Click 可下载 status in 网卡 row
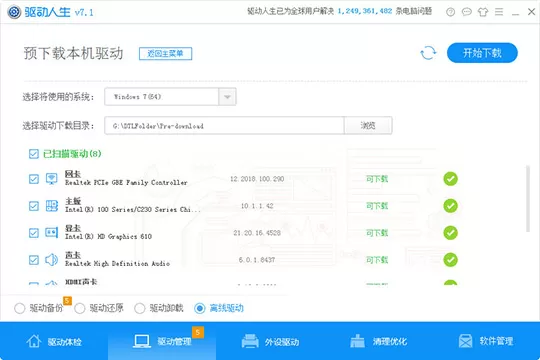The width and height of the screenshot is (540, 360). 377,179
